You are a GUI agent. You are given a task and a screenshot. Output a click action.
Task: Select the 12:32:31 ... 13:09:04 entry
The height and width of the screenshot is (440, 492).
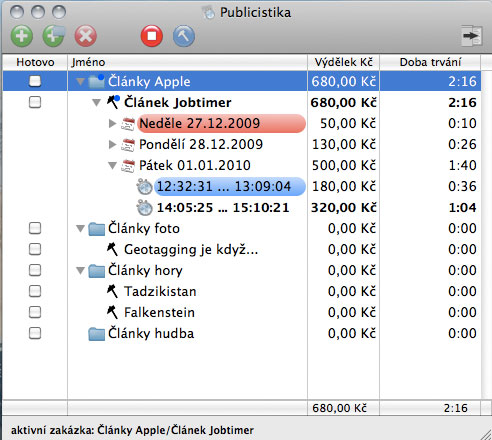click(x=230, y=186)
